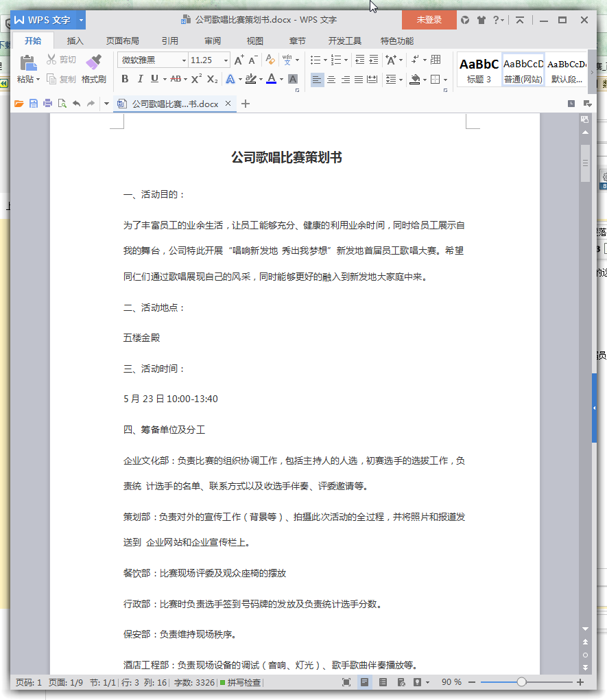Open the 引用 ribbon tab

169,41
